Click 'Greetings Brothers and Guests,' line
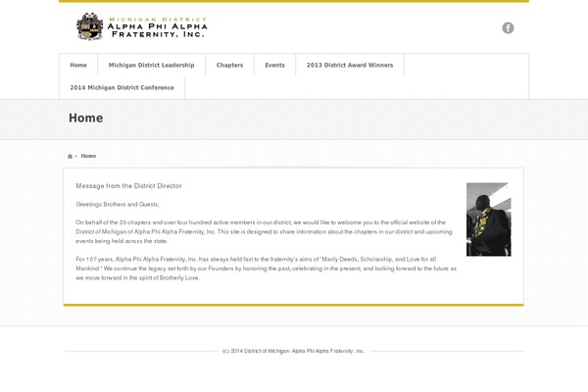 coord(118,204)
